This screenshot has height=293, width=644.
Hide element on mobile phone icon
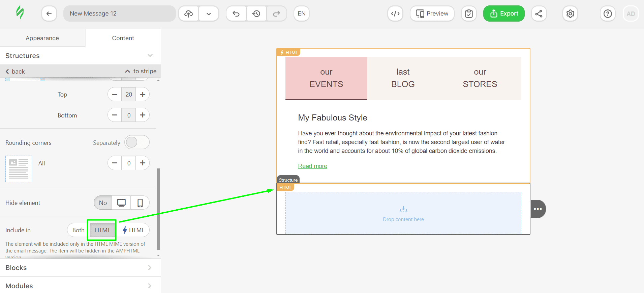(140, 203)
